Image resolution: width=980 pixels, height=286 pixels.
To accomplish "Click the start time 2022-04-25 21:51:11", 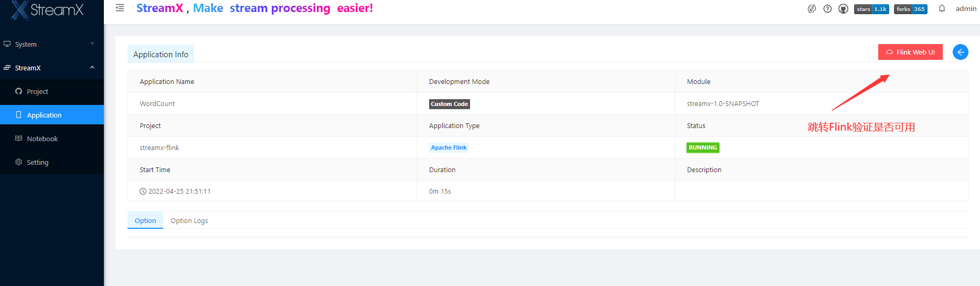I will tap(179, 191).
